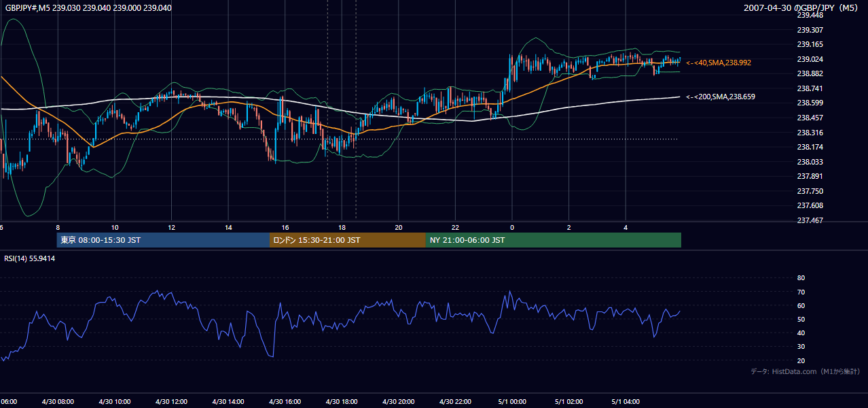Click the bottom 5/1 00:00 time label
This screenshot has height=408, width=868.
point(512,401)
